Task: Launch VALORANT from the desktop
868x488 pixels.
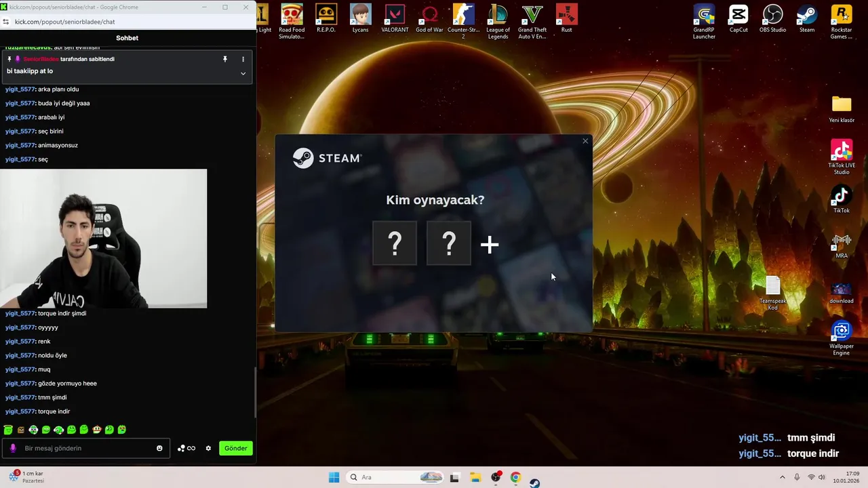Action: pos(395,19)
